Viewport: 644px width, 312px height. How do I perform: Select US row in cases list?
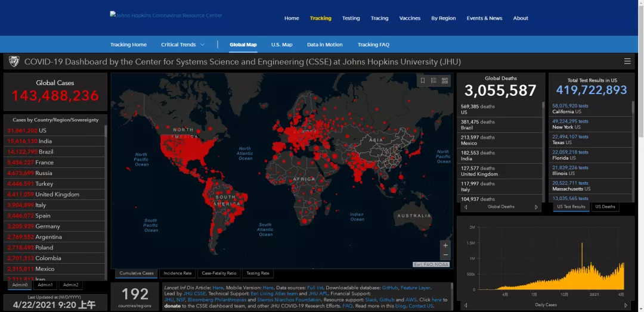[54, 130]
